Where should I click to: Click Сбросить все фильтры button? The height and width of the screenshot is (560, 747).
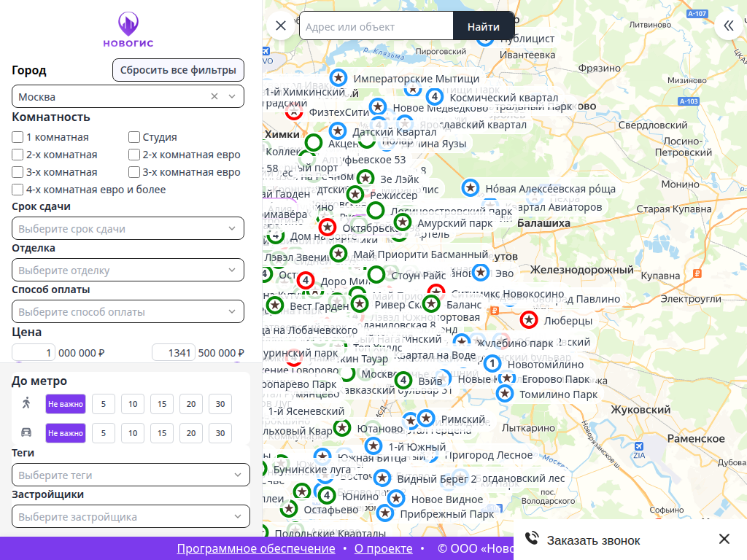tap(178, 70)
